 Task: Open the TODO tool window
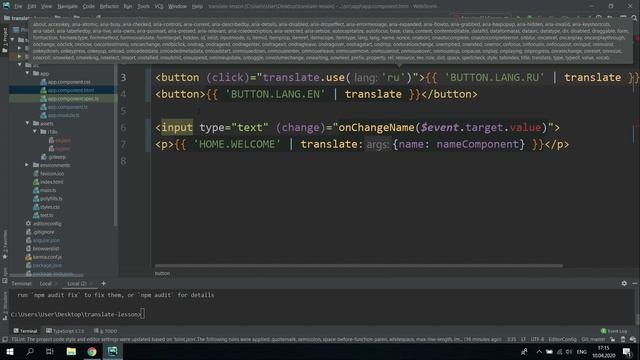106,331
